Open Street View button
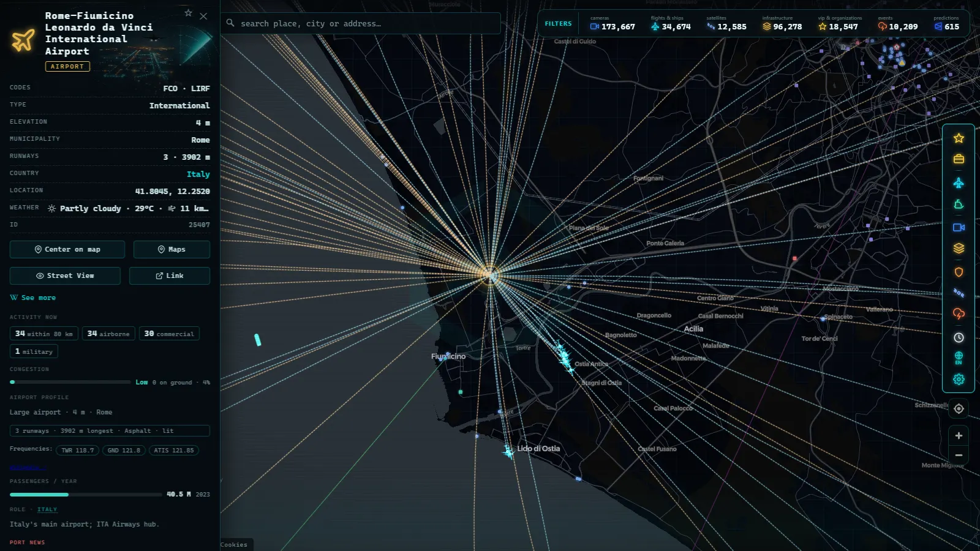The height and width of the screenshot is (551, 980). click(65, 275)
